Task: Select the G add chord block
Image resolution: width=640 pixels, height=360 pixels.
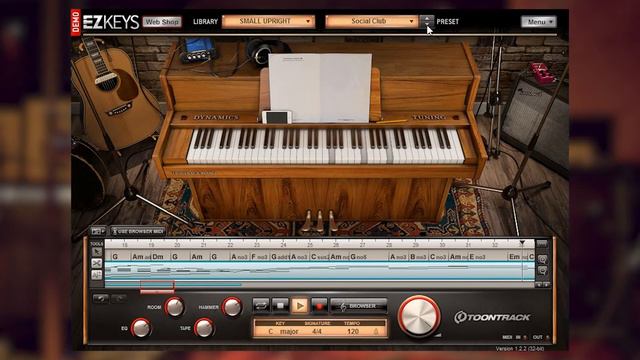Action: pyautogui.click(x=280, y=256)
